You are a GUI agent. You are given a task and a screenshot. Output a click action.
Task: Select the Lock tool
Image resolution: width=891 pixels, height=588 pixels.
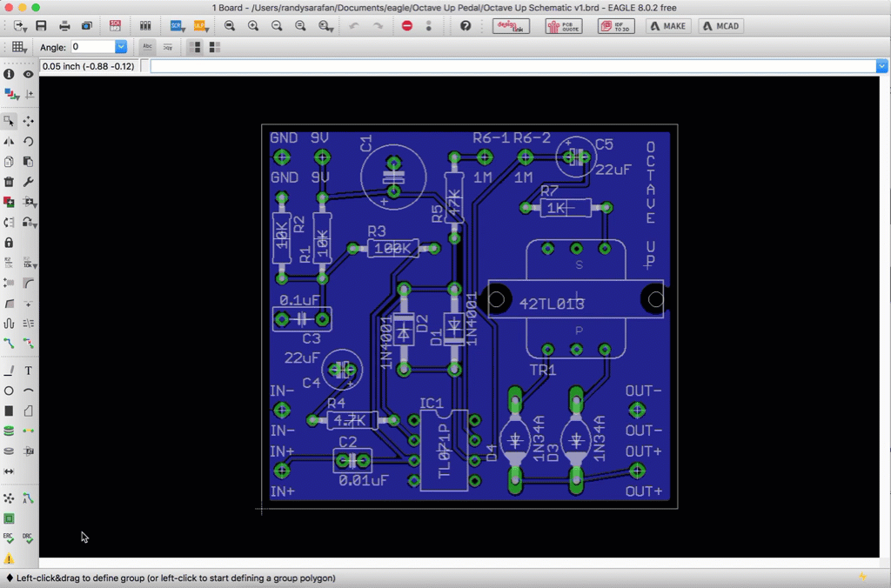(9, 243)
